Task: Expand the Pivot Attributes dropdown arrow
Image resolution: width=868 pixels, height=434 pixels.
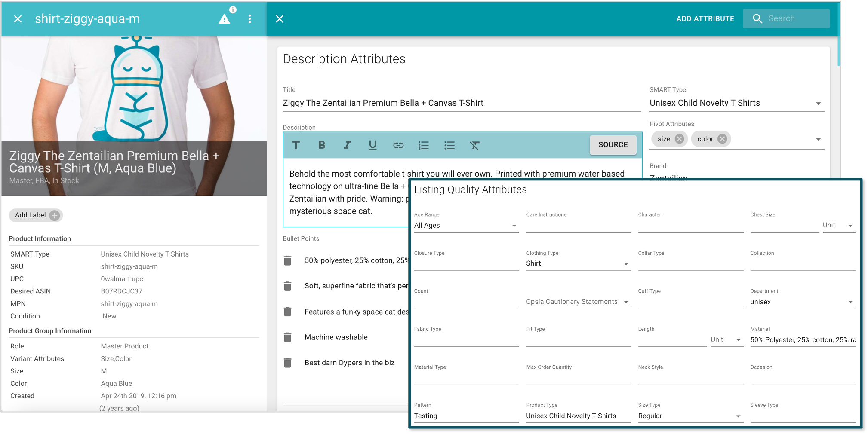Action: 818,139
